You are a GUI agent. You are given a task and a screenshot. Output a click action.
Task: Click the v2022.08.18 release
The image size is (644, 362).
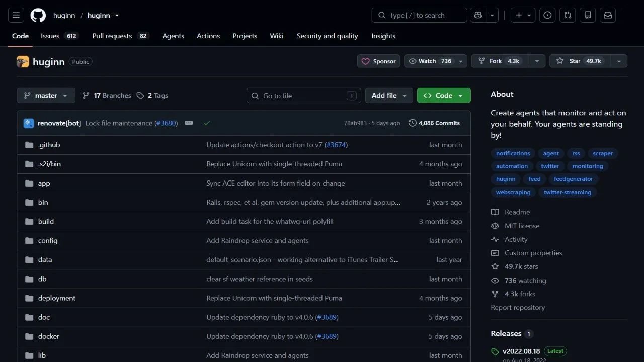[521, 351]
